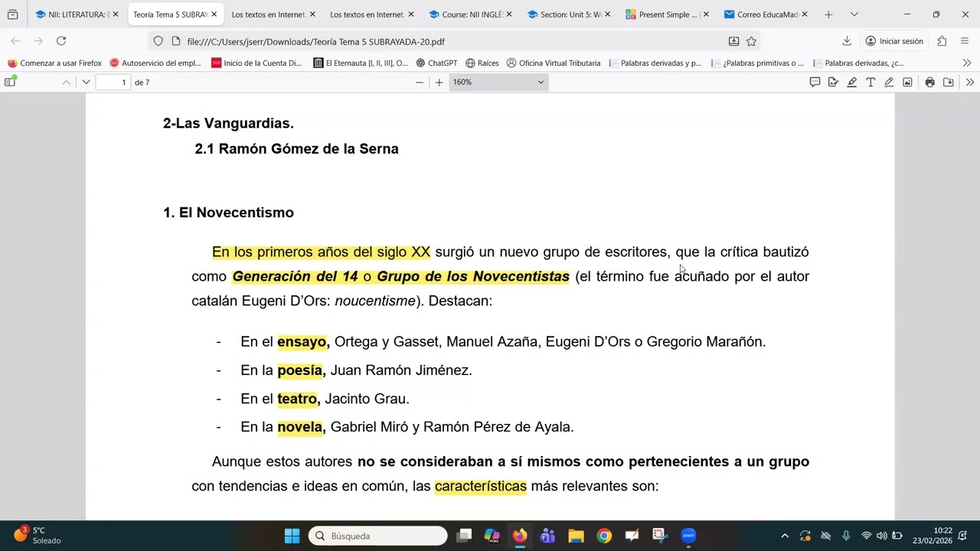Open tracking protection shield icon
Screen dimensions: 980x551
[158, 41]
